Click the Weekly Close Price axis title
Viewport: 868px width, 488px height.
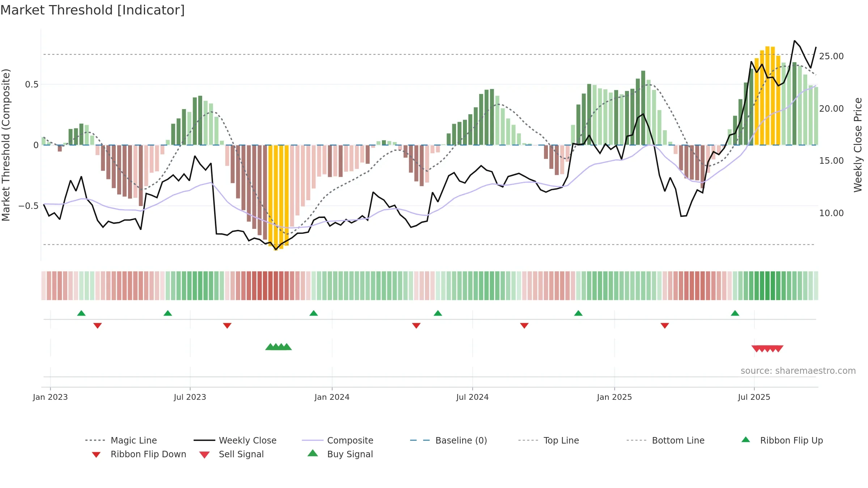(x=858, y=145)
